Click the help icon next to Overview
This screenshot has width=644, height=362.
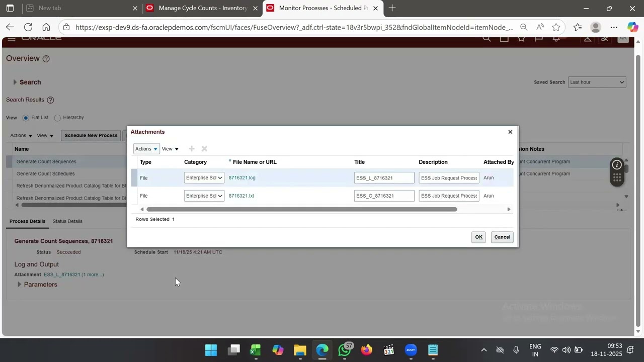[x=46, y=59]
